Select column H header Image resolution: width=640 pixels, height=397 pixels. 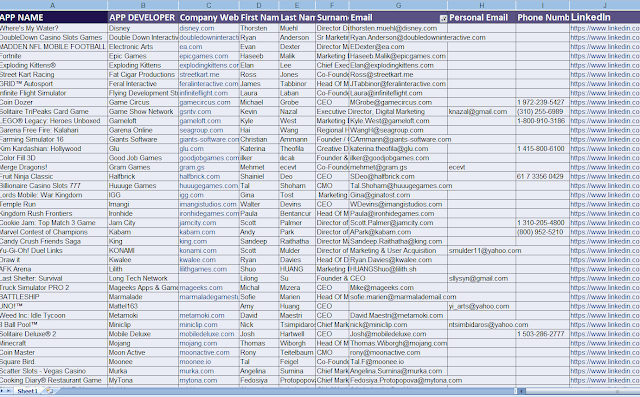pyautogui.click(x=482, y=5)
